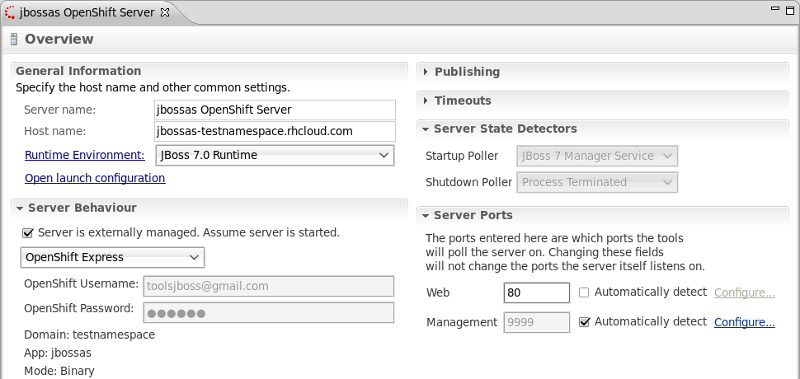Close the jbossas OpenShift Server tab
Screen dimensions: 800x379
coord(165,13)
